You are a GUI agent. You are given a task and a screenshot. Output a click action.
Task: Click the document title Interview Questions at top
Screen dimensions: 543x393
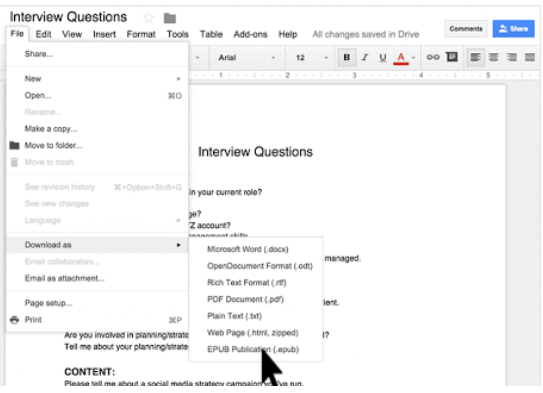coord(68,17)
